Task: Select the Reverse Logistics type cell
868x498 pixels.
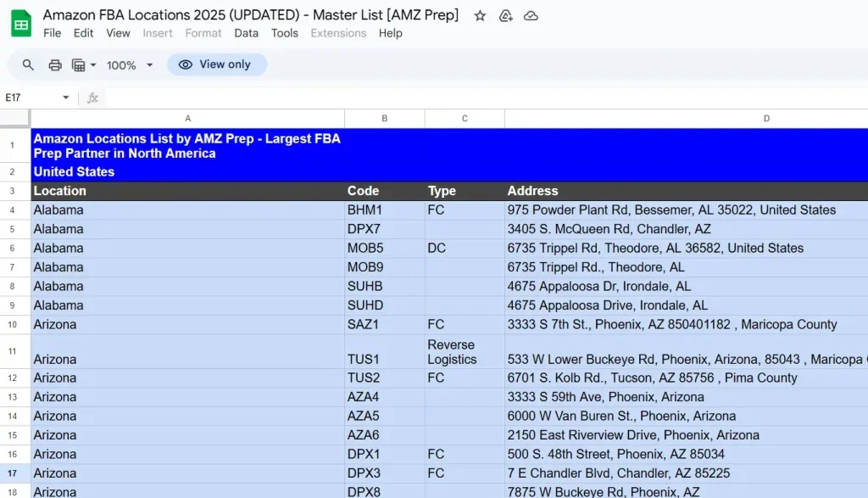Action: [x=465, y=352]
